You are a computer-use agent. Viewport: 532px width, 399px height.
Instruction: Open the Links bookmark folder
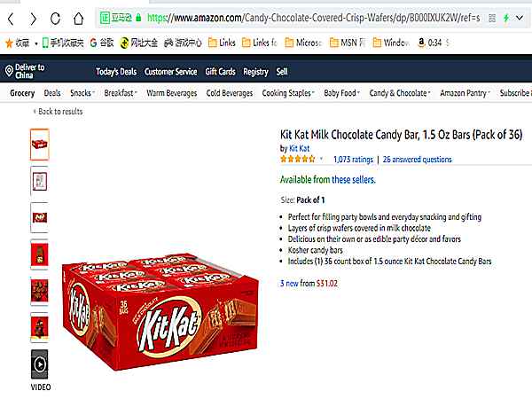click(x=222, y=42)
